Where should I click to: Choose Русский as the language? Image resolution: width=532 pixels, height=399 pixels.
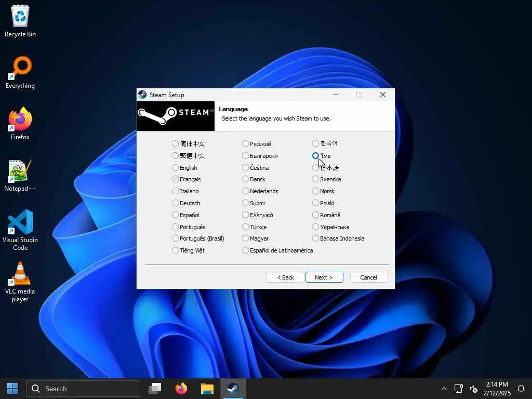click(x=245, y=144)
